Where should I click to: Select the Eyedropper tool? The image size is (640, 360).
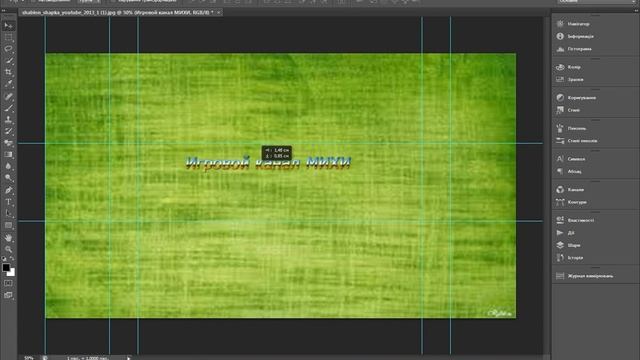(x=8, y=84)
